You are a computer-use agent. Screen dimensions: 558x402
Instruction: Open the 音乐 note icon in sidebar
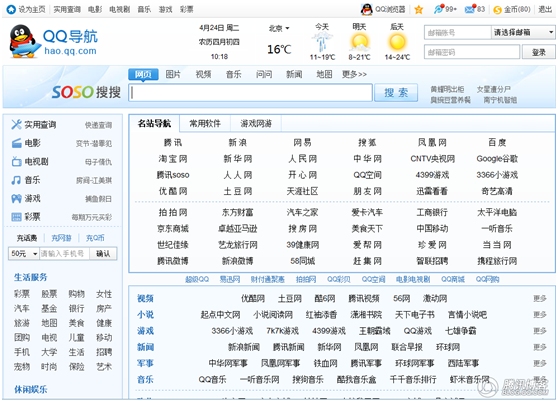point(16,180)
